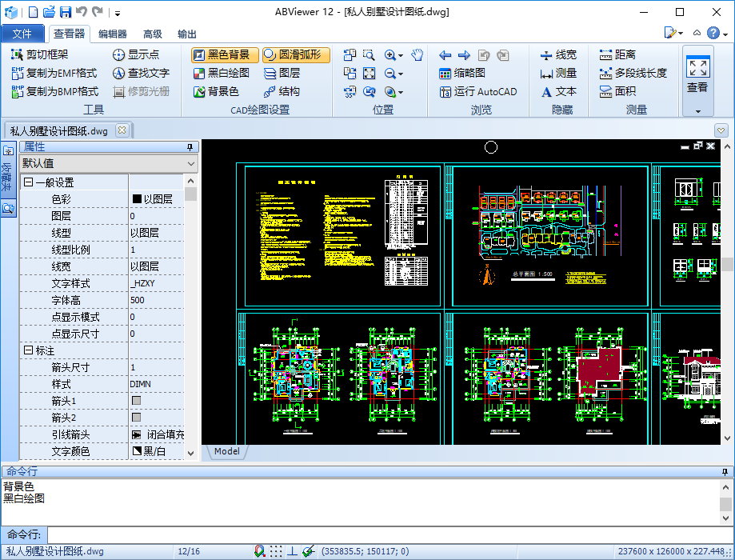Screen dimensions: 735x560
Task: Click 运行 AutoCAD button
Action: click(478, 91)
